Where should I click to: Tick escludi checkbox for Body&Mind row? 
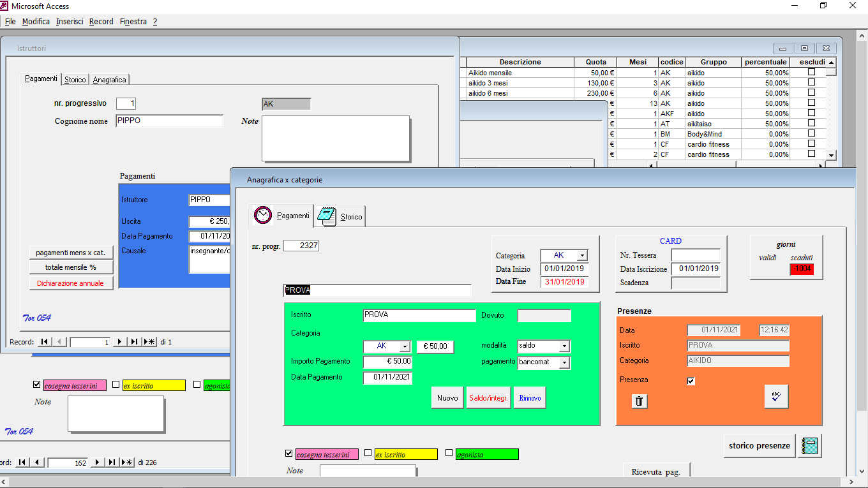pyautogui.click(x=811, y=134)
